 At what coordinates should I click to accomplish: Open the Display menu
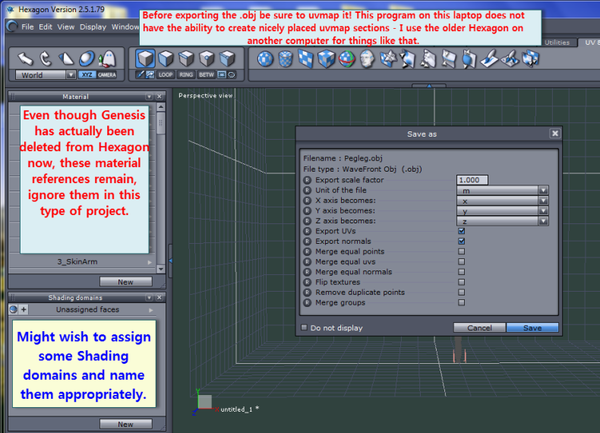(93, 27)
